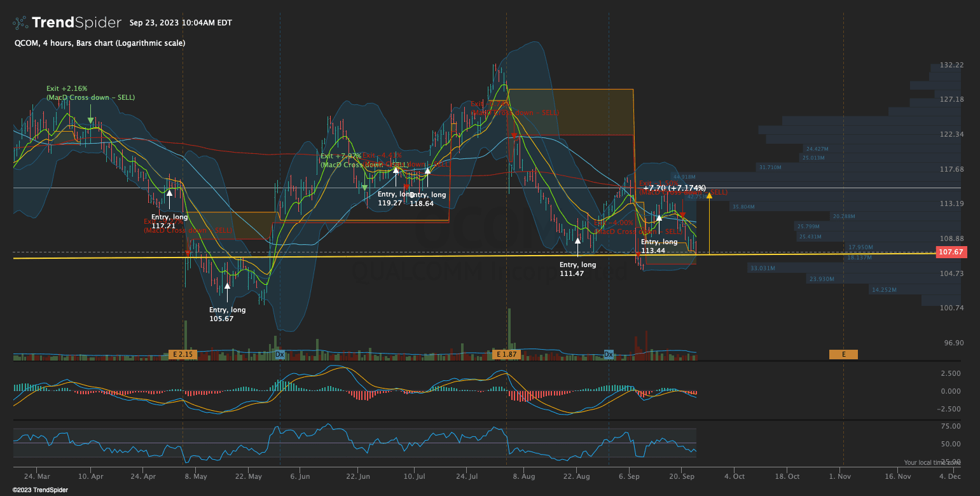980x496 pixels.
Task: Click the Dx dividend marker near September
Action: [x=609, y=354]
